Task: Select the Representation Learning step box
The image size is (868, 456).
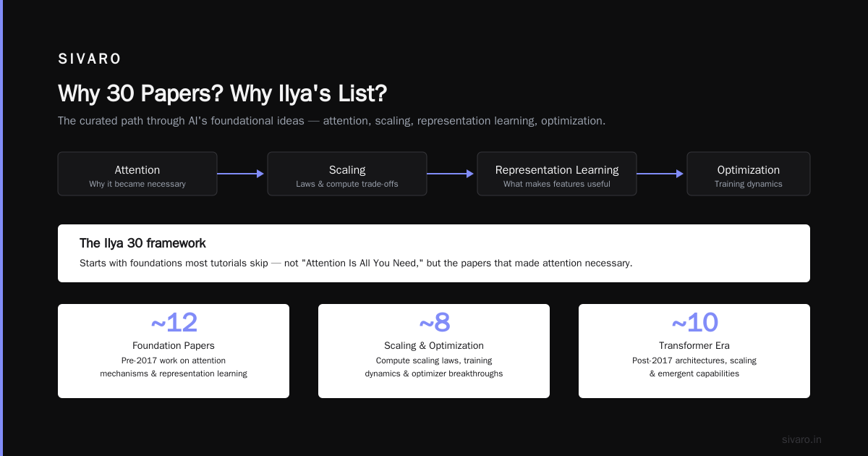Action: point(557,174)
